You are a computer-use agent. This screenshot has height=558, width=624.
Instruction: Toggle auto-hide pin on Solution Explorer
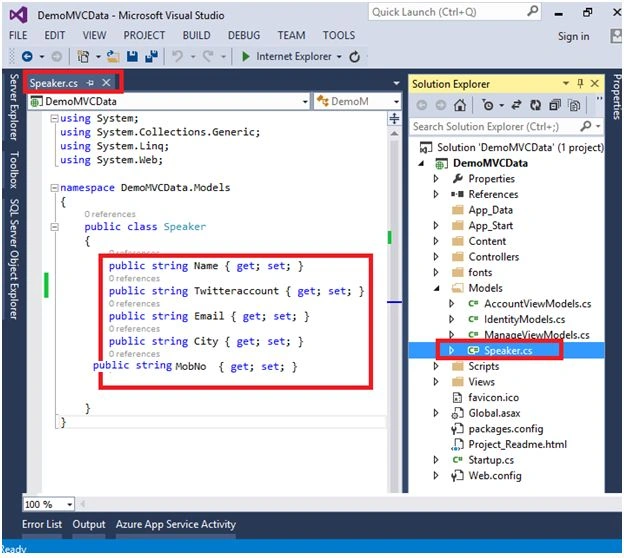point(580,83)
